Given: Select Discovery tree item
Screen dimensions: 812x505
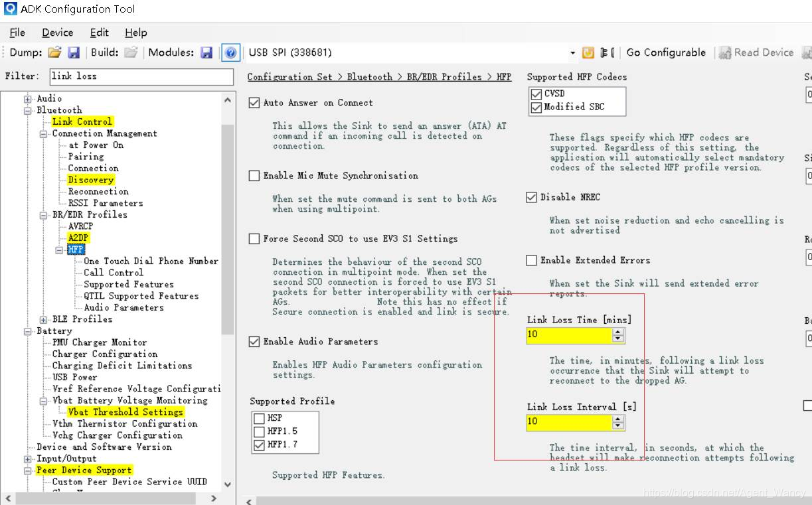Looking at the screenshot, I should coord(91,180).
